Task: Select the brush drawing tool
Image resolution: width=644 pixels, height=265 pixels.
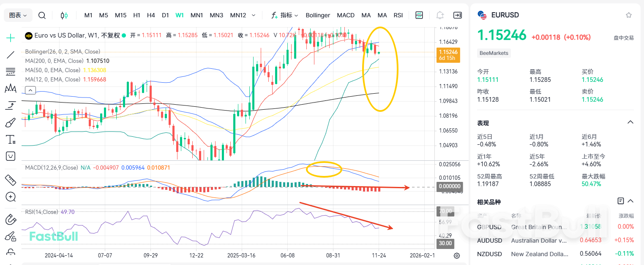Action: pos(10,122)
